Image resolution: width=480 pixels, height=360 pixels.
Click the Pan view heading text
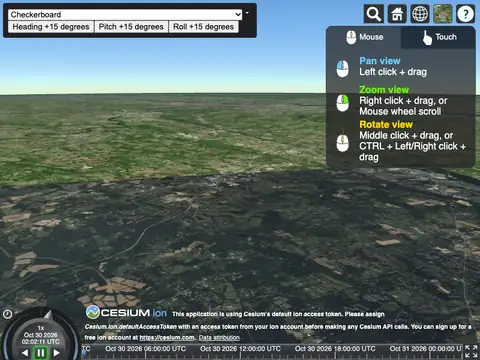380,61
